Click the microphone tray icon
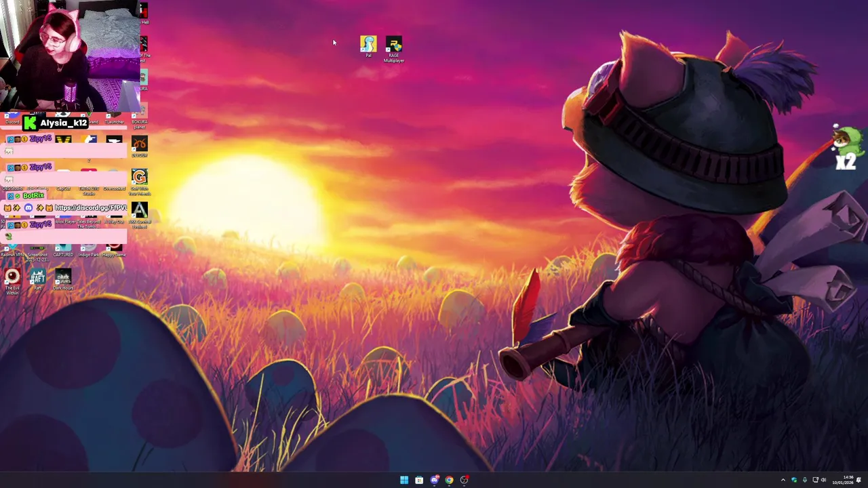The width and height of the screenshot is (868, 488). pyautogui.click(x=805, y=480)
